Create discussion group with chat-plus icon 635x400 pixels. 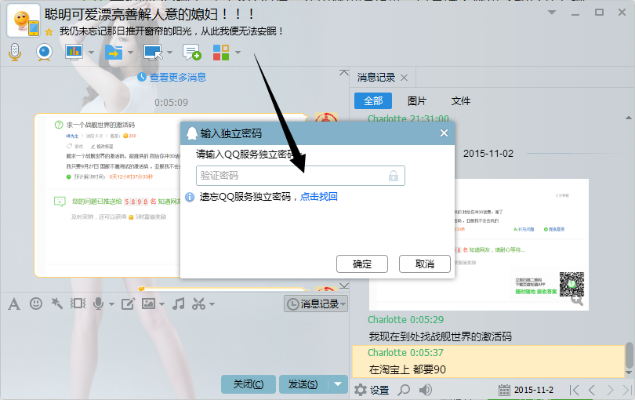point(192,52)
